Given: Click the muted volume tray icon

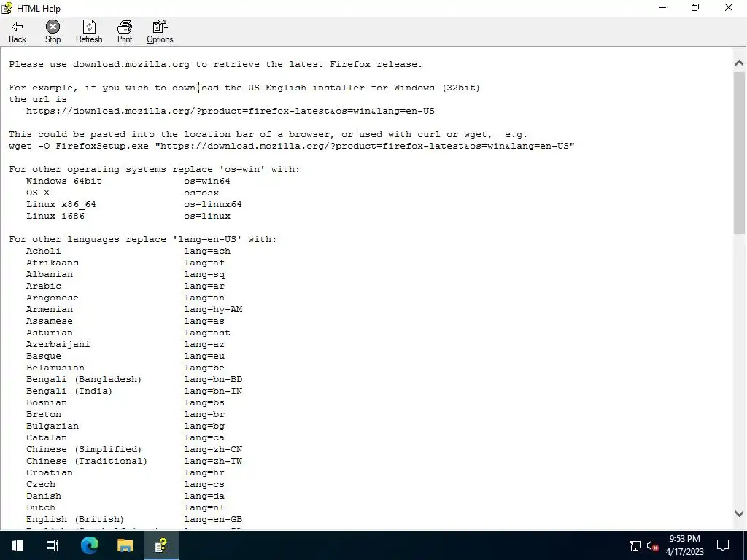Looking at the screenshot, I should pos(652,545).
